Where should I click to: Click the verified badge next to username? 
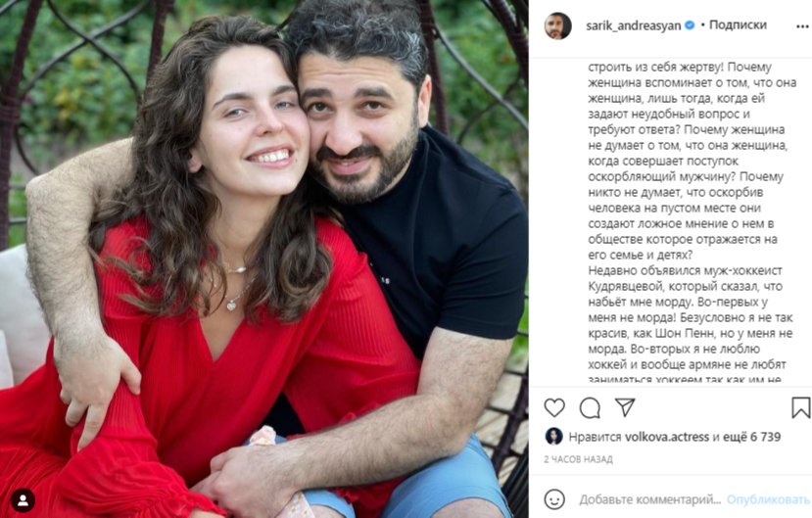(690, 24)
